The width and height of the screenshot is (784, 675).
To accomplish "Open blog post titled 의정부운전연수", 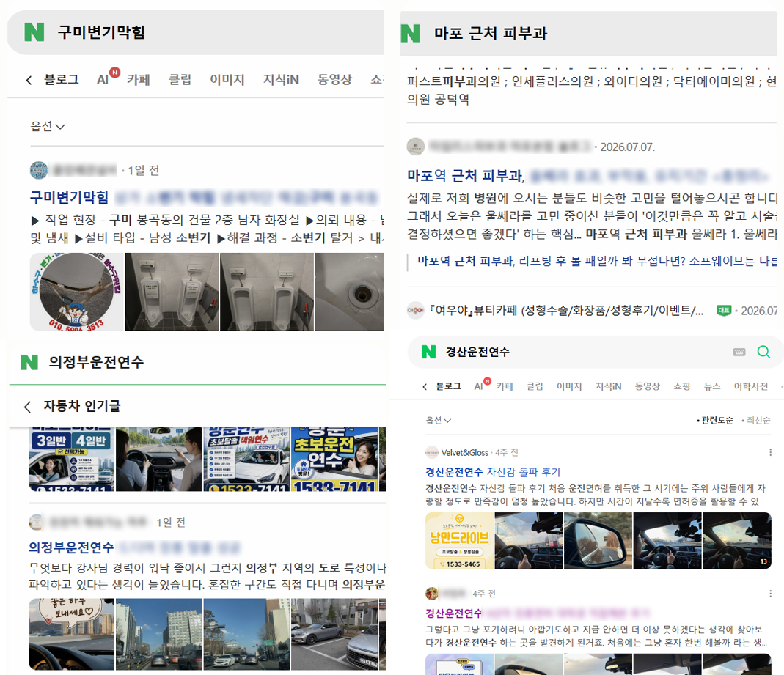I will click(x=71, y=547).
